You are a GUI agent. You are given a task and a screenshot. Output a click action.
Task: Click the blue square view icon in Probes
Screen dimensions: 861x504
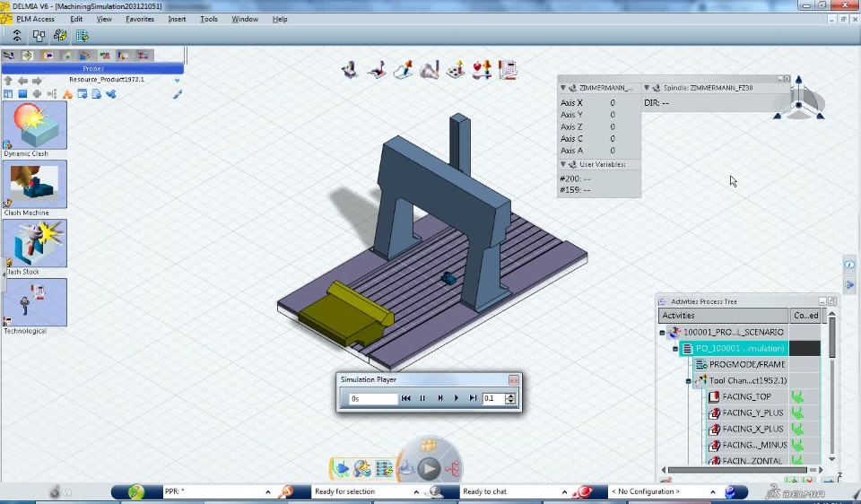coord(22,94)
